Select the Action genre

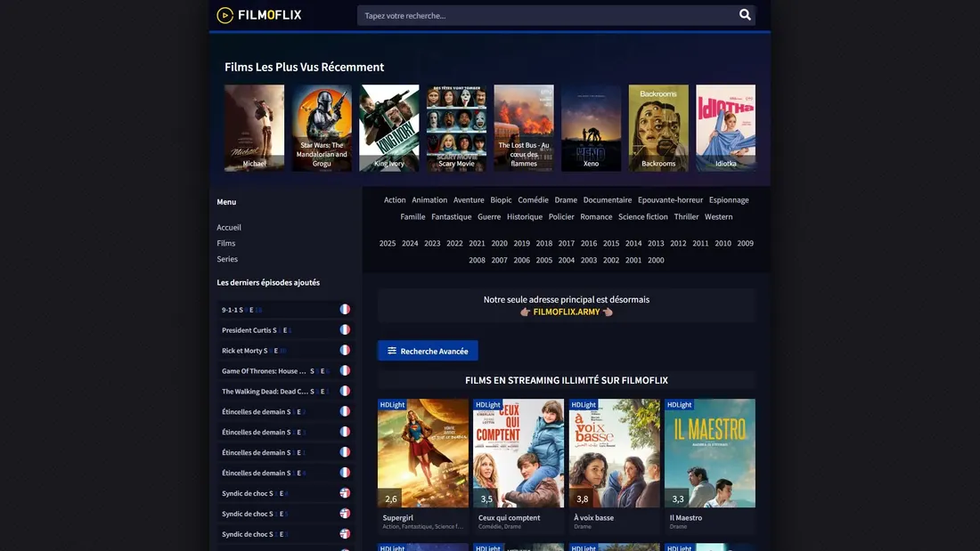[x=395, y=200]
